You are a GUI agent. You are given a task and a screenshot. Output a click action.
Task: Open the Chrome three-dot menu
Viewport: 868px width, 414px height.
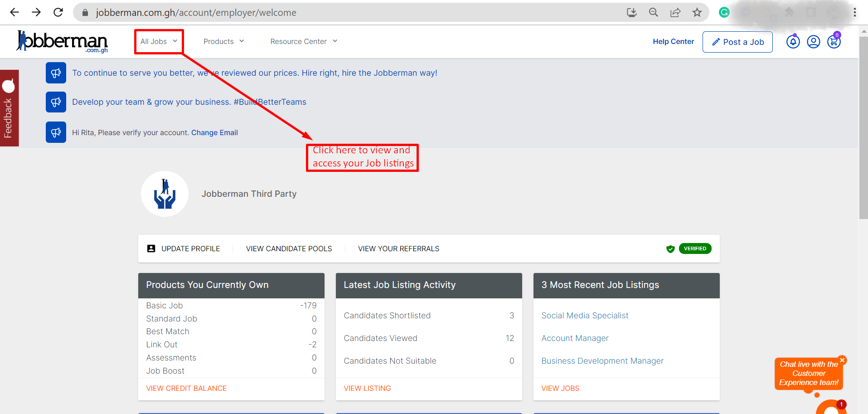click(x=855, y=12)
